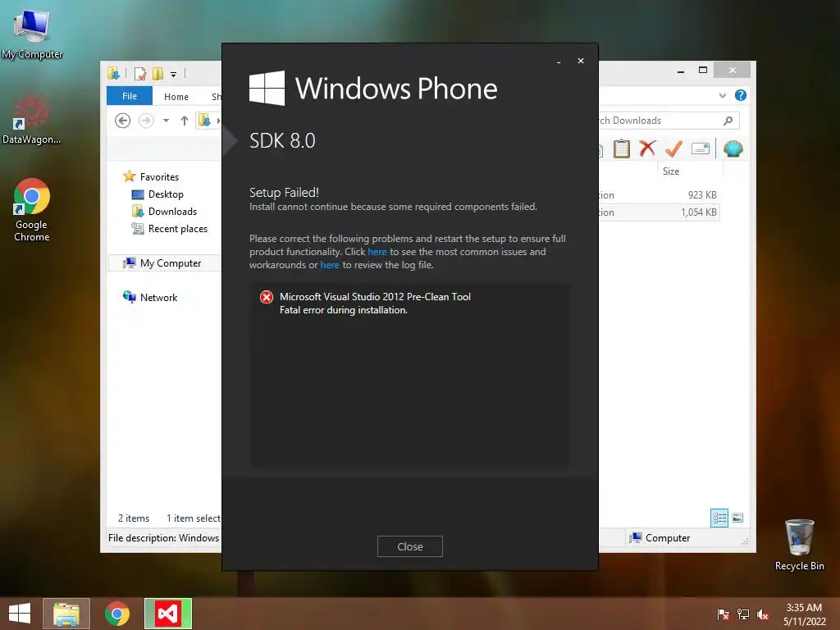Open Favorites in navigation pane
The height and width of the screenshot is (630, 840).
coord(159,177)
